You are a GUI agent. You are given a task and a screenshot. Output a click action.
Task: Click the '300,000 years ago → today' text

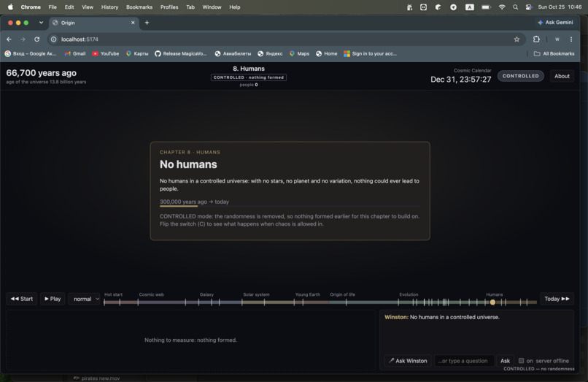click(x=194, y=202)
